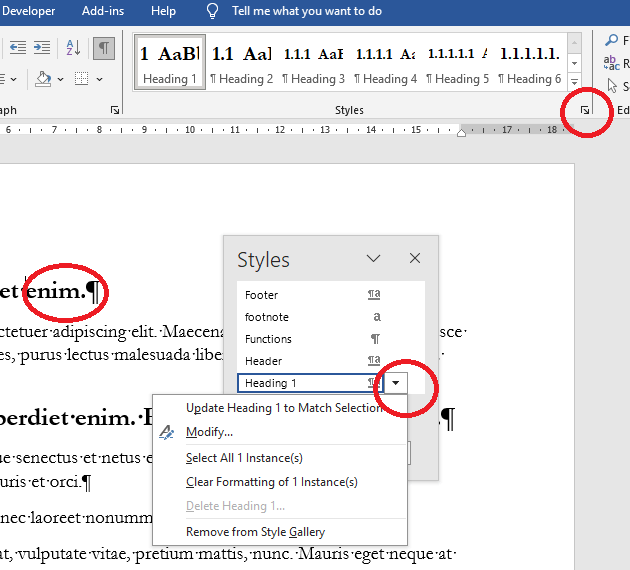Click the Heading 1 style dropdown arrow
This screenshot has height=570, width=630.
(396, 383)
